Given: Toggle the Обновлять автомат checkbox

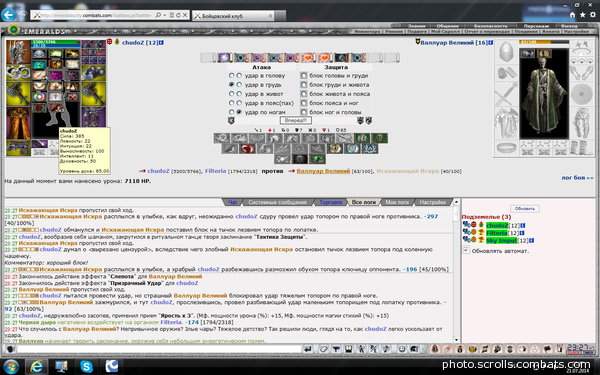Looking at the screenshot, I should (x=466, y=250).
